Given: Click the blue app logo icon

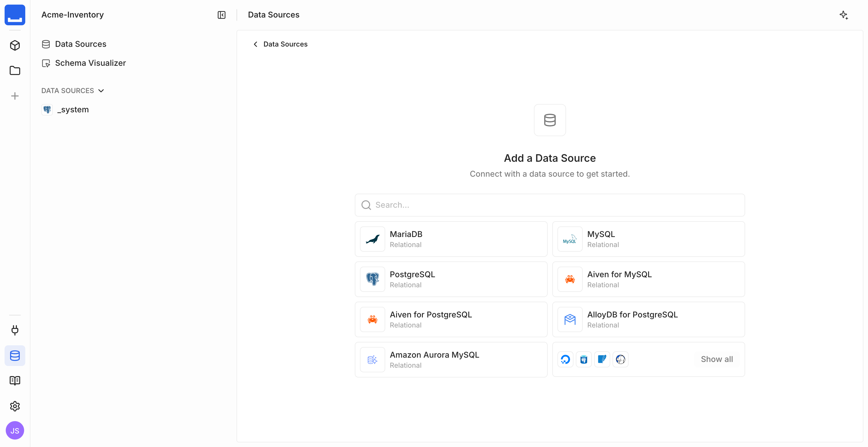Looking at the screenshot, I should click(x=15, y=15).
